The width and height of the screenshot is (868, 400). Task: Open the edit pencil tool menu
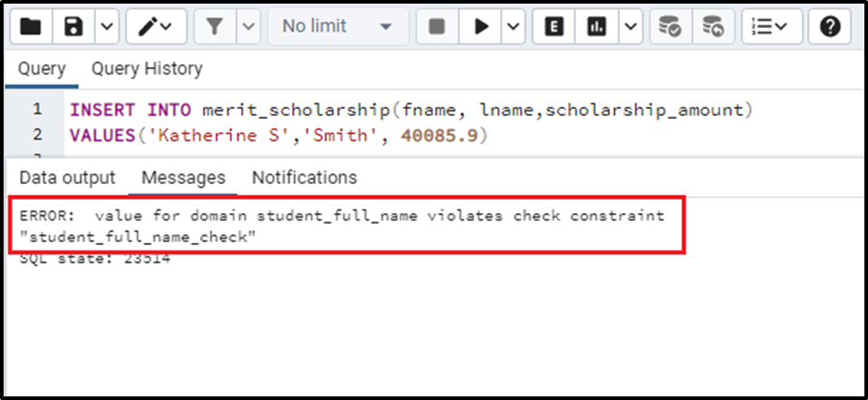pyautogui.click(x=154, y=26)
